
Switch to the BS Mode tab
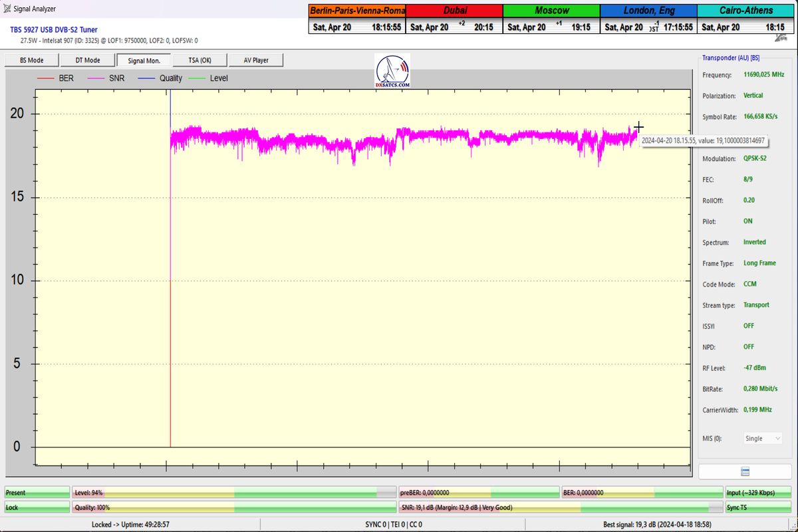pyautogui.click(x=31, y=61)
